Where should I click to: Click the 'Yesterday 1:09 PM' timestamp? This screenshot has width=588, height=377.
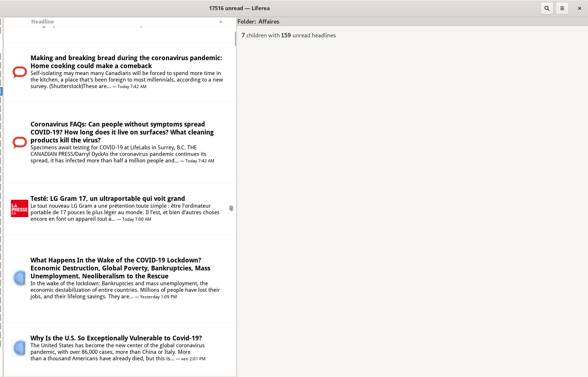(158, 297)
